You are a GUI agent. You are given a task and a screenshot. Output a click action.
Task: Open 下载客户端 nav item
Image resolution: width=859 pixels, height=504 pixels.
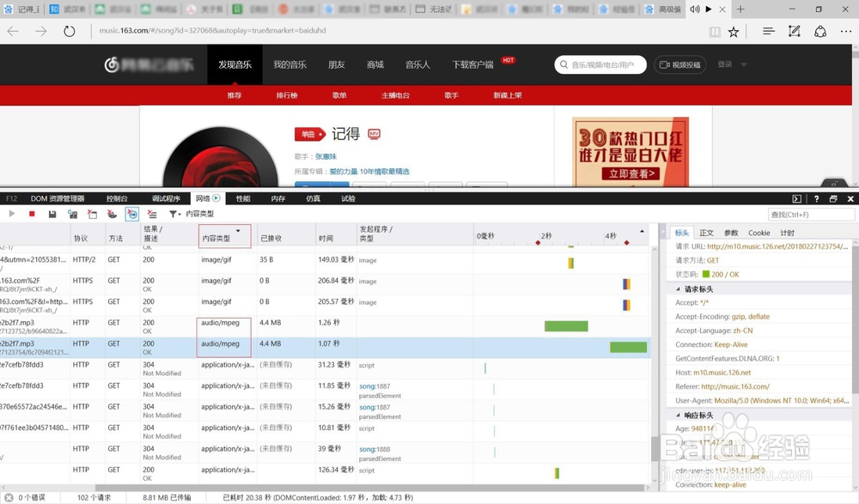coord(472,64)
